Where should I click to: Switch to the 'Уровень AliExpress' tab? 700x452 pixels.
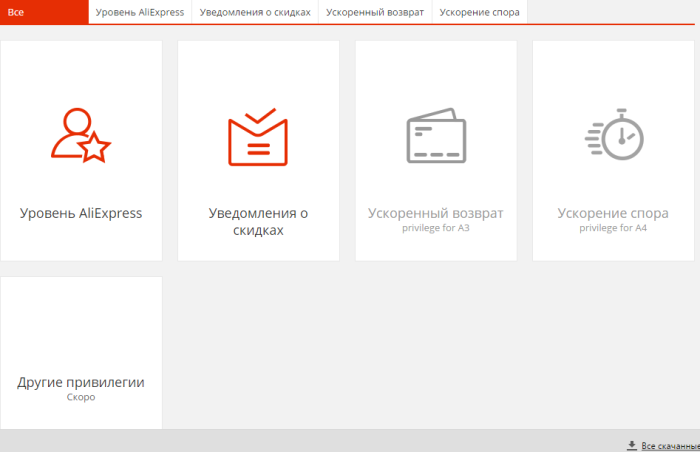(x=140, y=12)
